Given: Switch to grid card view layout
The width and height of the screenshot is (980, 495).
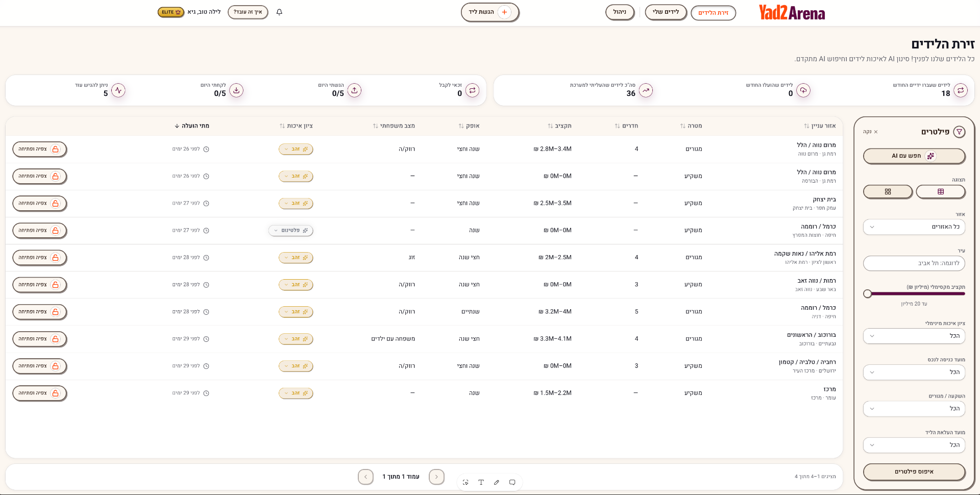Looking at the screenshot, I should pyautogui.click(x=888, y=192).
